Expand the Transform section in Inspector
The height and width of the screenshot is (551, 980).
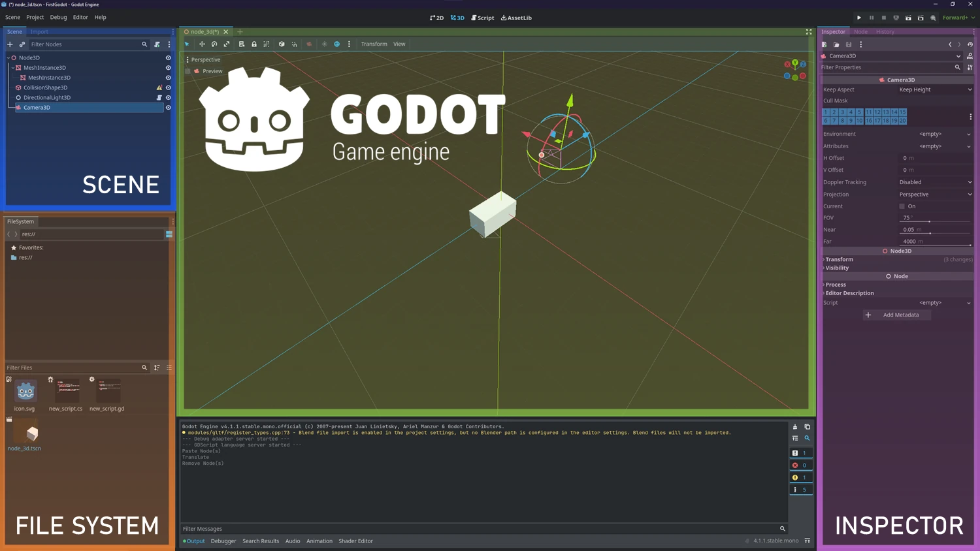[x=898, y=259]
